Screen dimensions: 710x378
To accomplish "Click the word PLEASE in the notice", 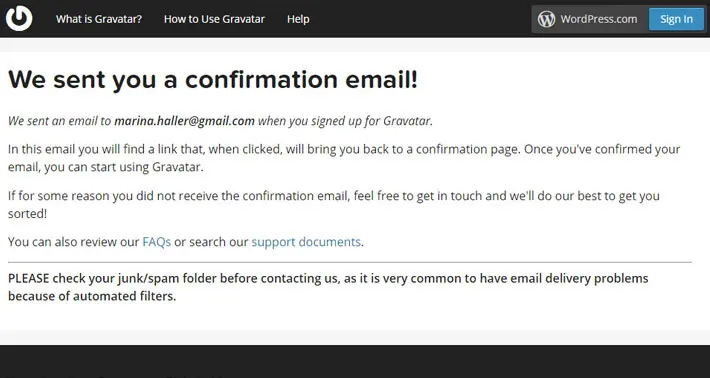I will [x=29, y=278].
